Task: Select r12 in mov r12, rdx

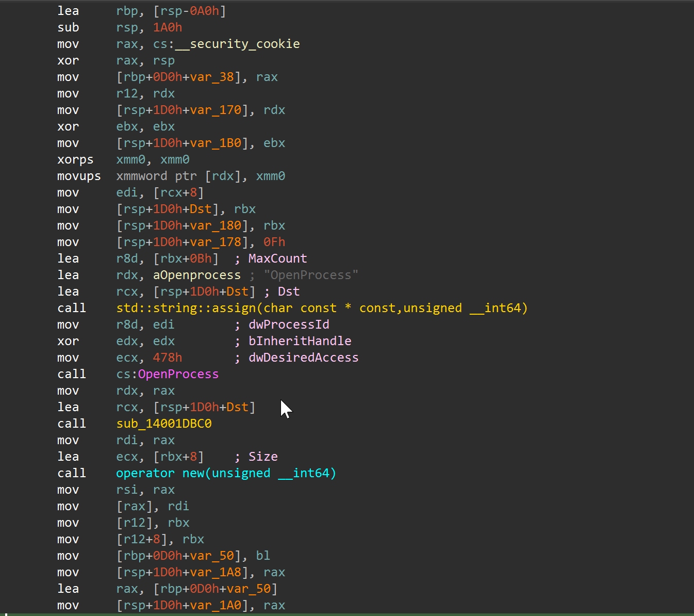Action: (x=127, y=93)
